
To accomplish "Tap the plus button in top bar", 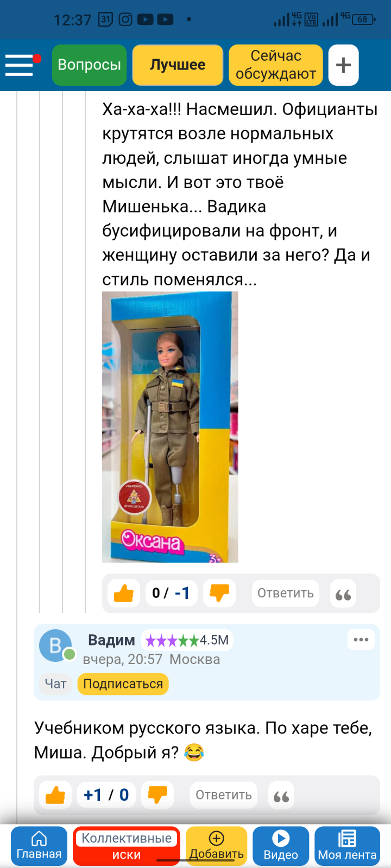I will [x=343, y=65].
